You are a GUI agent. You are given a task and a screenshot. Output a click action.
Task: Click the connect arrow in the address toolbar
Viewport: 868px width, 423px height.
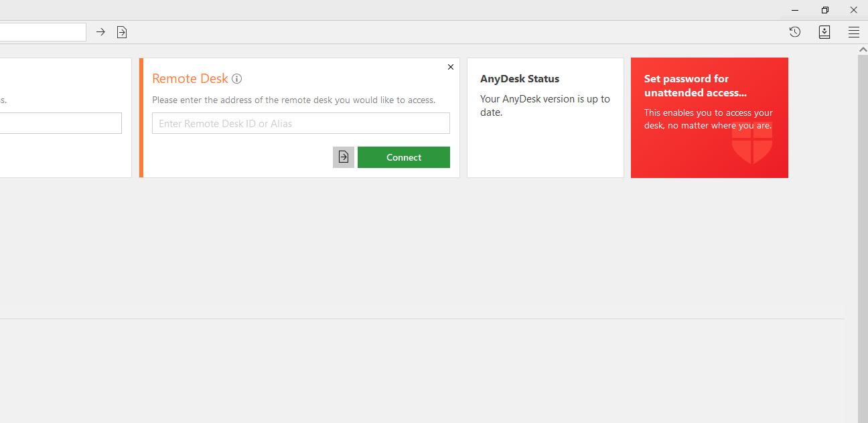pos(100,32)
